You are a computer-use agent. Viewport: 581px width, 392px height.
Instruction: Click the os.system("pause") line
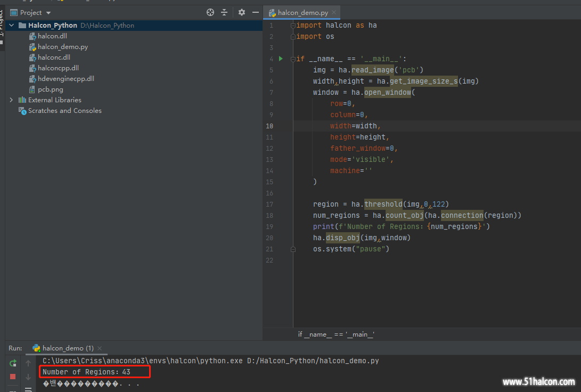click(351, 249)
